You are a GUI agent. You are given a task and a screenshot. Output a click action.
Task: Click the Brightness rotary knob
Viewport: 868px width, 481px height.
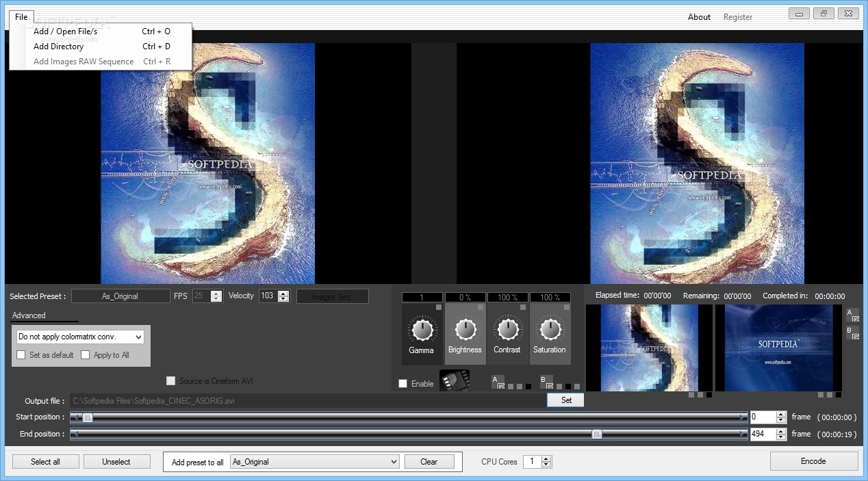point(465,330)
